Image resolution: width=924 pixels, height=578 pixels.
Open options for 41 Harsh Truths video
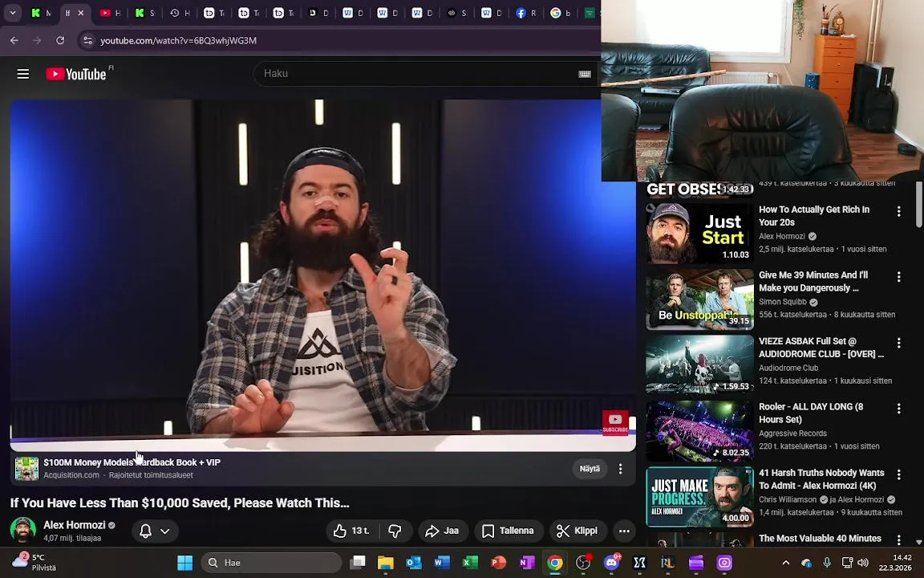pos(898,474)
